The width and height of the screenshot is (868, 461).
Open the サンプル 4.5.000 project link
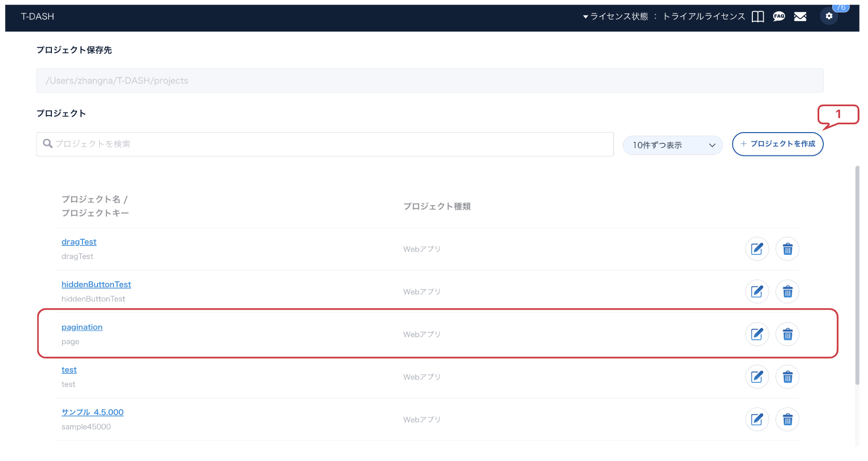pos(92,412)
